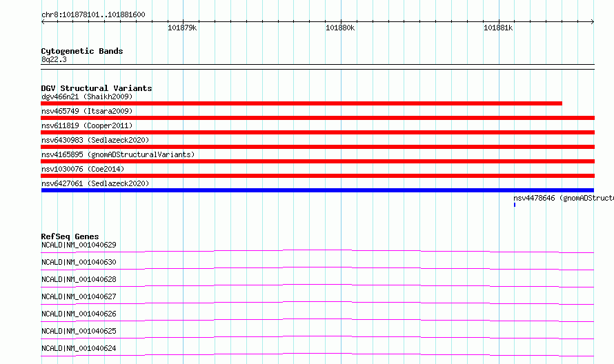Click the red bar for nsv6430983
The image size is (614, 364).
317,147
